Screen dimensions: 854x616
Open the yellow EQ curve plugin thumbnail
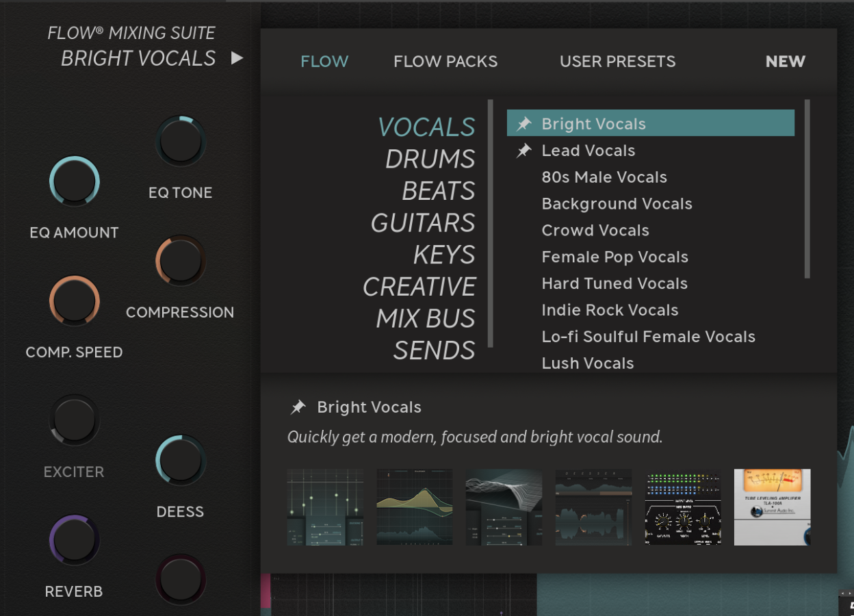click(415, 507)
